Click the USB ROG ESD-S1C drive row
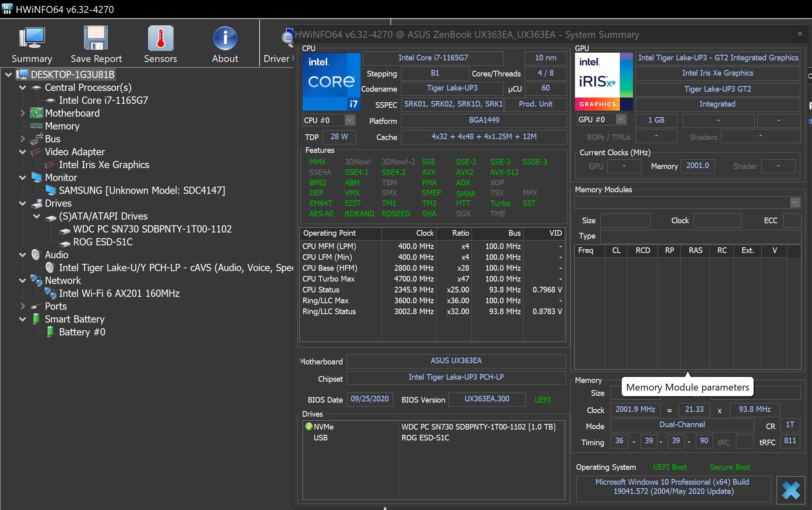The width and height of the screenshot is (812, 510). (433, 438)
